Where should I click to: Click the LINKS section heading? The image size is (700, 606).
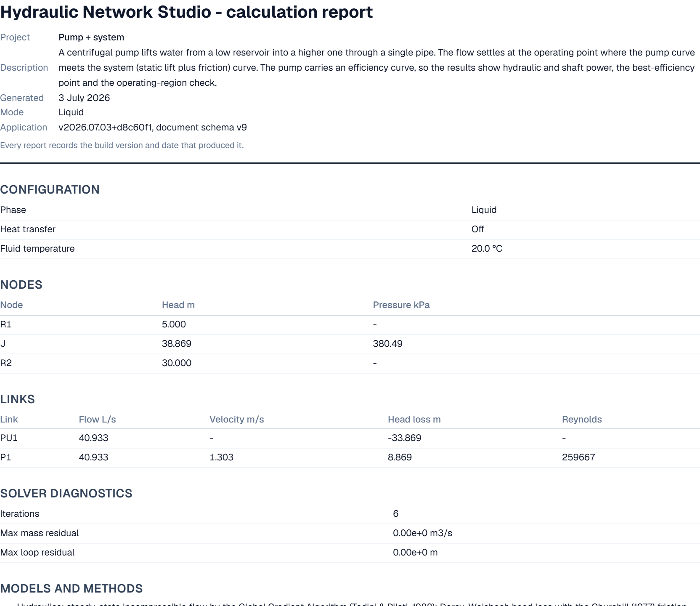pos(17,399)
